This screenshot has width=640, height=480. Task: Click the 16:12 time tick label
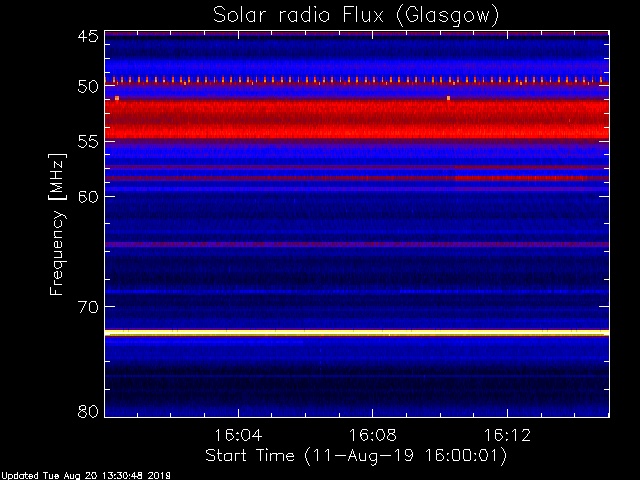click(508, 436)
